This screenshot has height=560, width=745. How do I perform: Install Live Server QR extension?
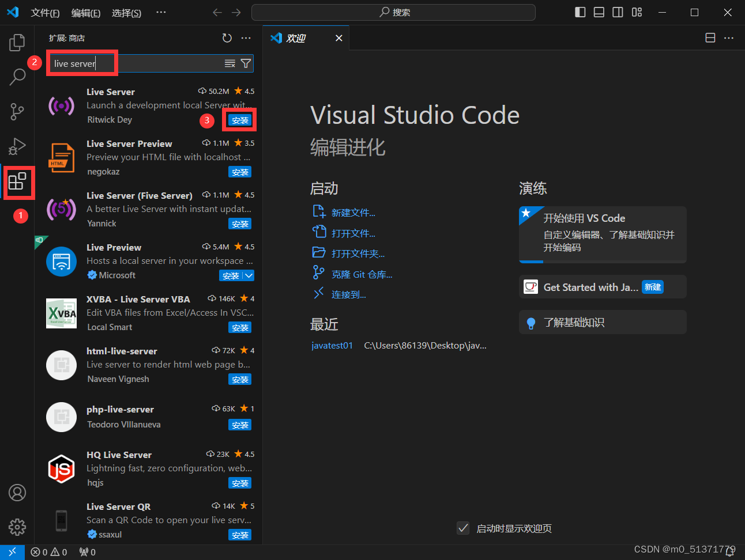(240, 535)
